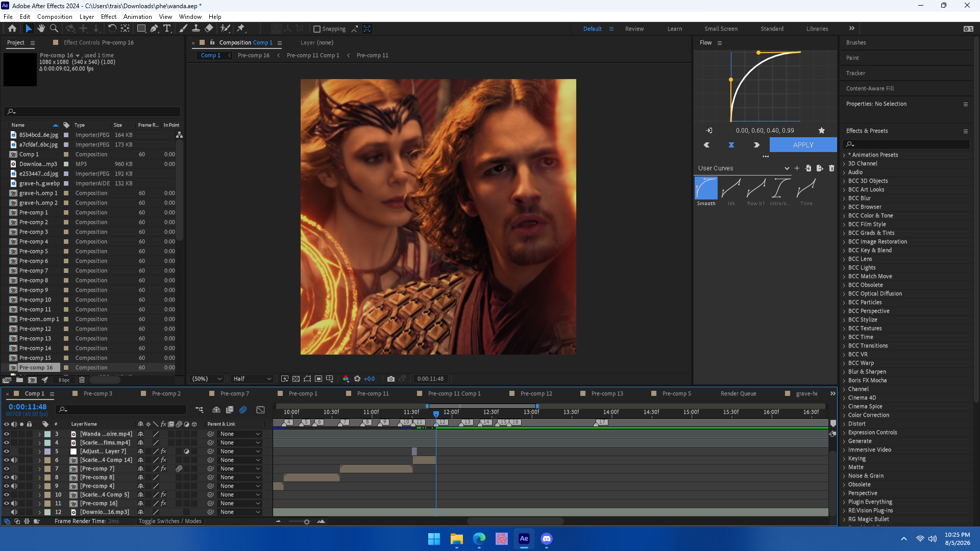Open the composition mini-flowchart
The height and width of the screenshot is (551, 980).
(199, 410)
